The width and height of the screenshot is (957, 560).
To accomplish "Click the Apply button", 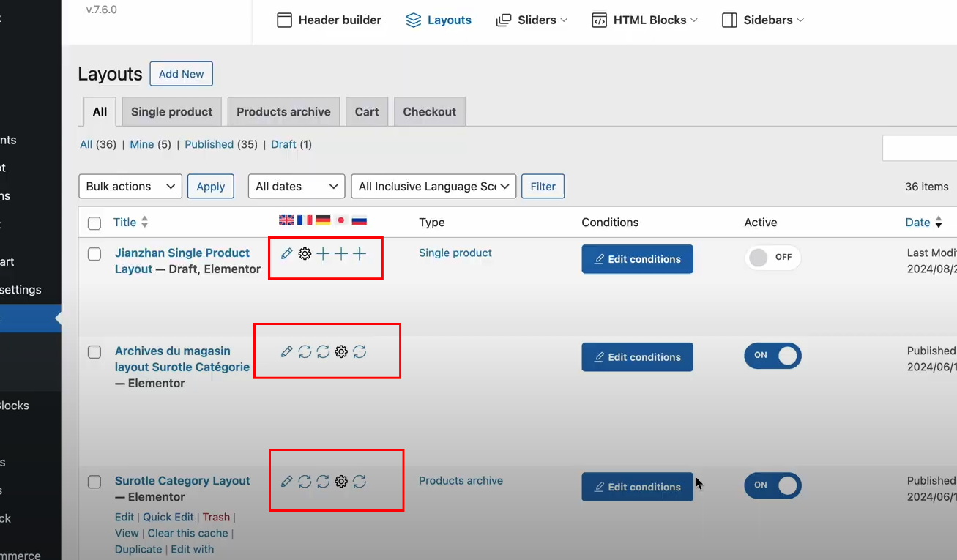I will click(x=211, y=187).
